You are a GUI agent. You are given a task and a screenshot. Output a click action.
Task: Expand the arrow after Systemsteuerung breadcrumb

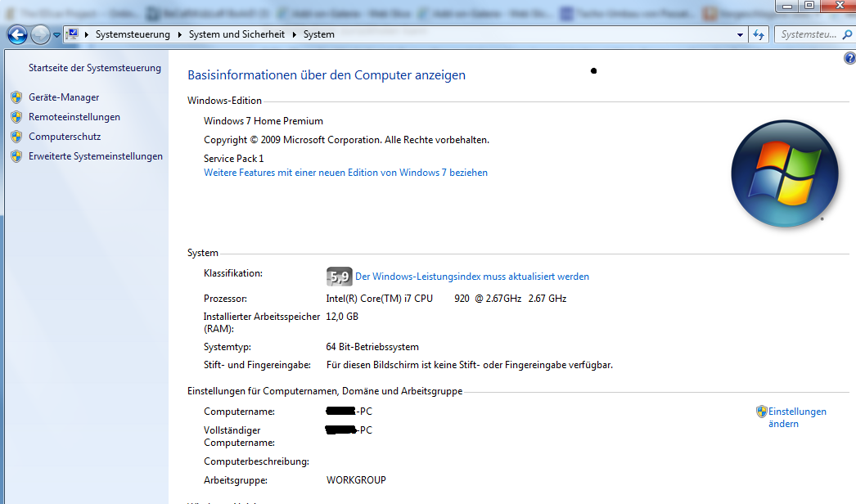[x=179, y=34]
